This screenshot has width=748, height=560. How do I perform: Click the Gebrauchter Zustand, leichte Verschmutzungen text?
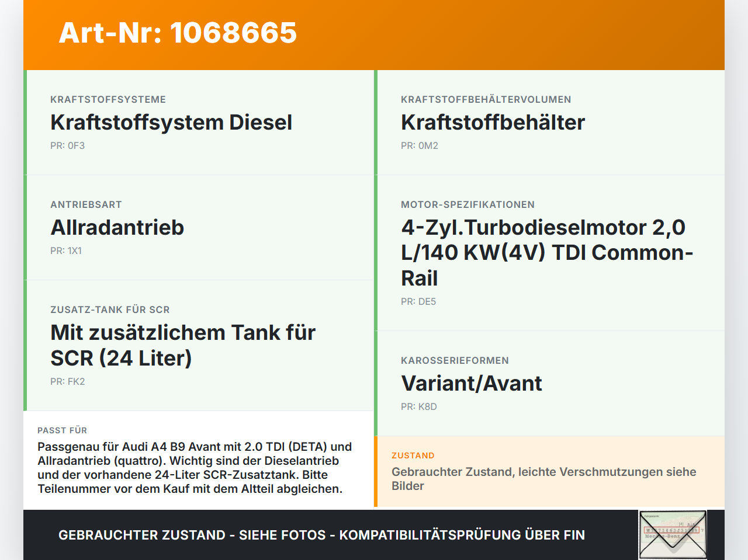tap(544, 479)
